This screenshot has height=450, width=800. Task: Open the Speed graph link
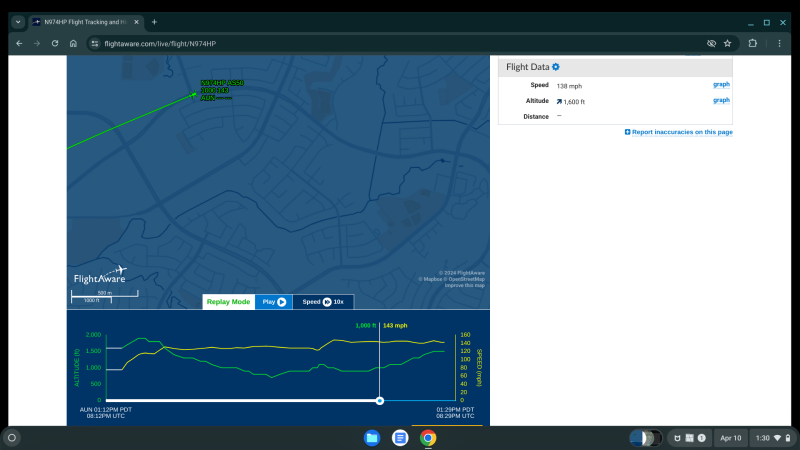[x=720, y=85]
